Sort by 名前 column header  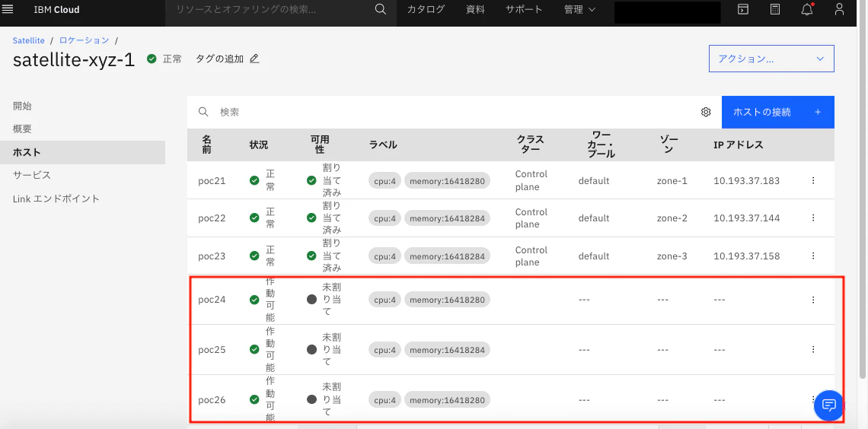206,145
